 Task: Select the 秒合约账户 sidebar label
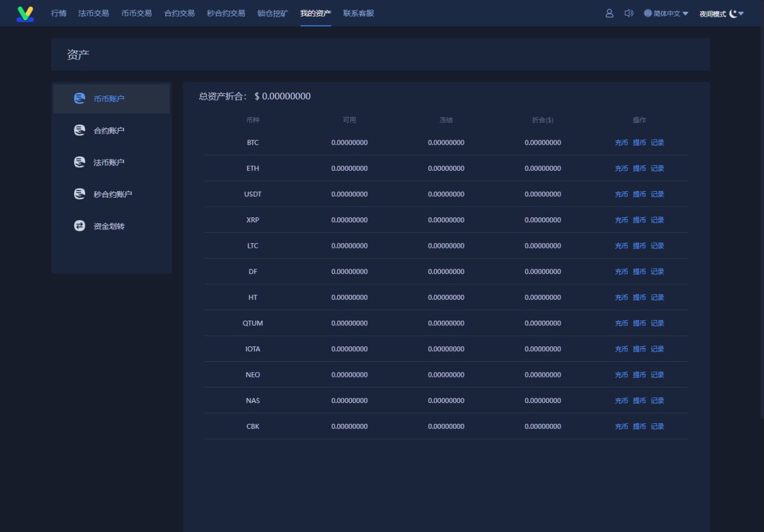[113, 195]
